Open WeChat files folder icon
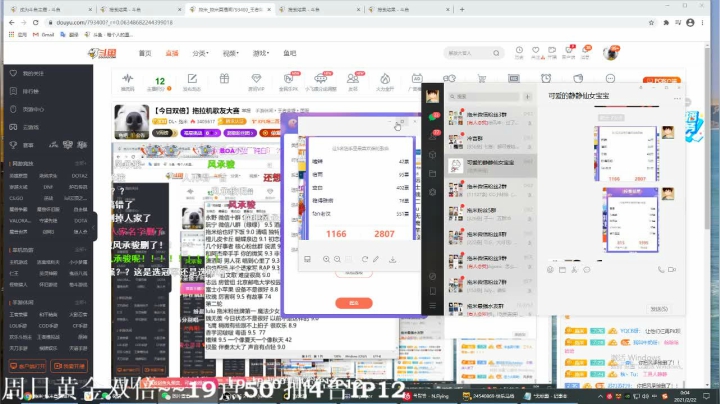 click(x=432, y=173)
